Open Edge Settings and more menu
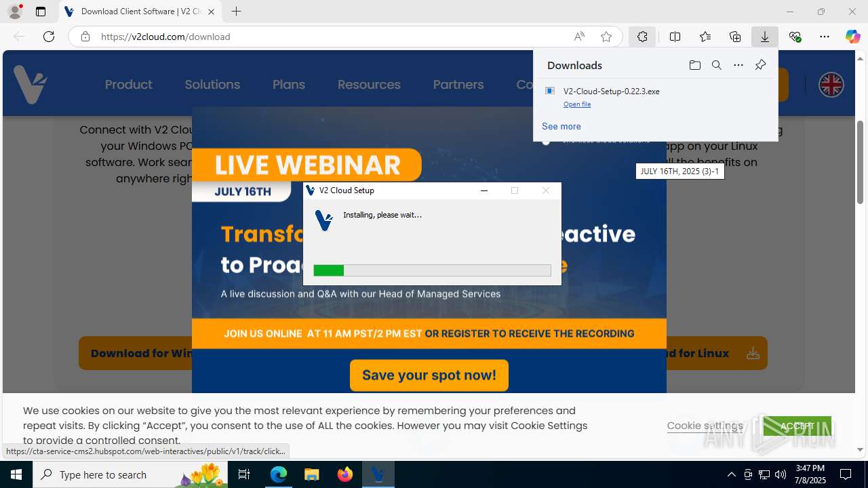This screenshot has height=488, width=868. (x=825, y=37)
